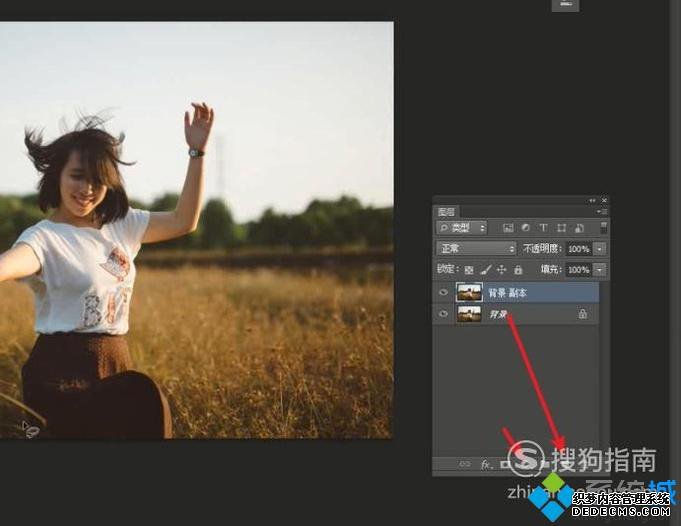Click the lock transparent pixels icon

tap(468, 270)
